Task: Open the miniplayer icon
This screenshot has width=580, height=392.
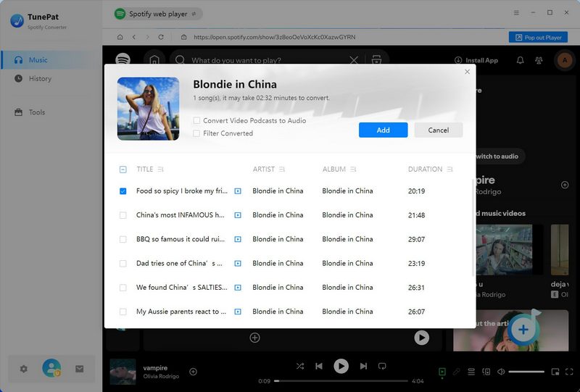Action: [x=555, y=372]
